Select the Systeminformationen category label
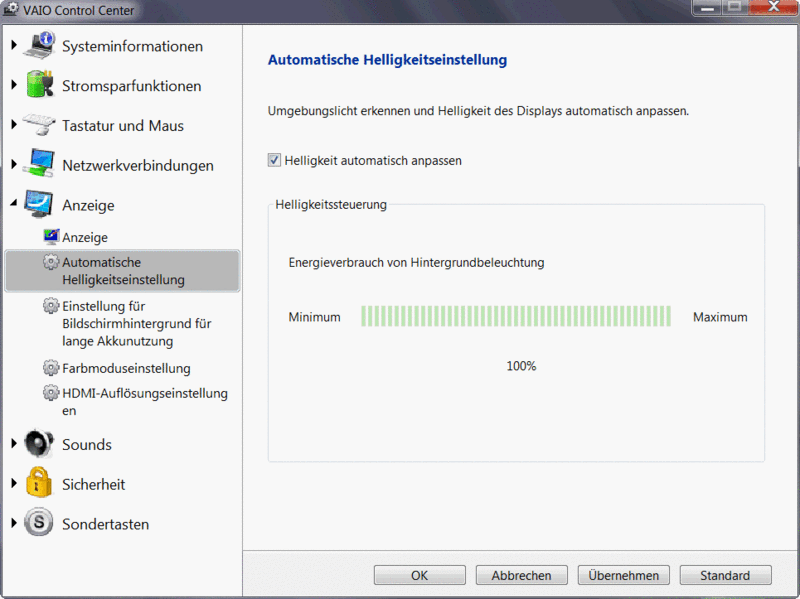 pos(132,46)
